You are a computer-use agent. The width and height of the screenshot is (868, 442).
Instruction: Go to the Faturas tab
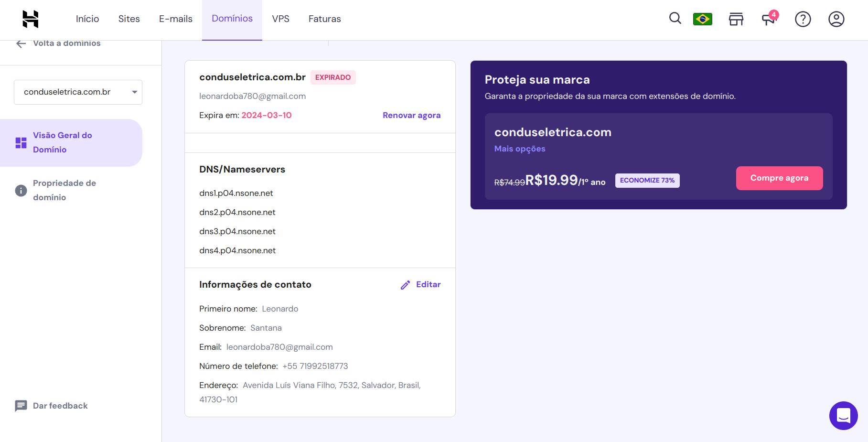tap(324, 19)
